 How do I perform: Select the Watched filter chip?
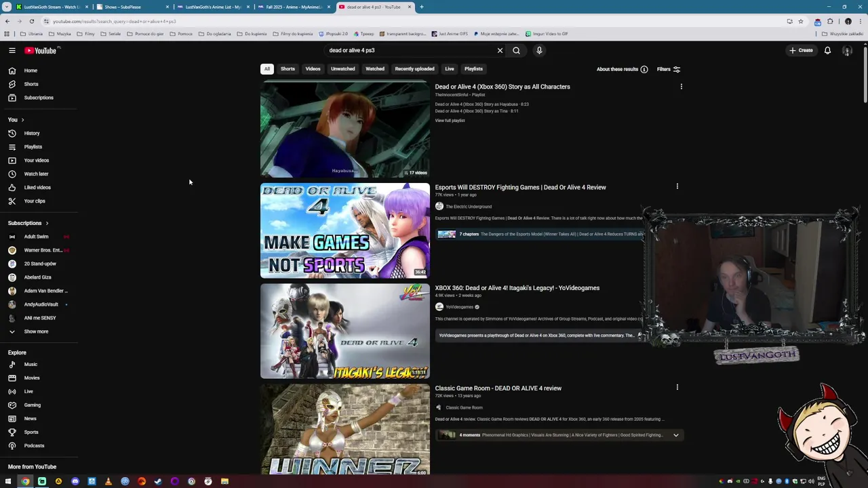pos(375,68)
